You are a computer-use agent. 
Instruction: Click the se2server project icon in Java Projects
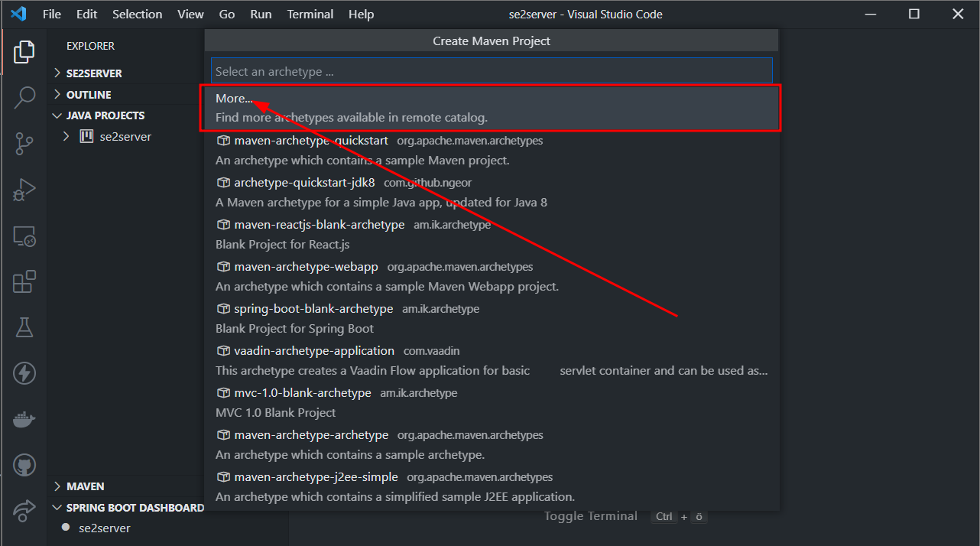(x=87, y=137)
